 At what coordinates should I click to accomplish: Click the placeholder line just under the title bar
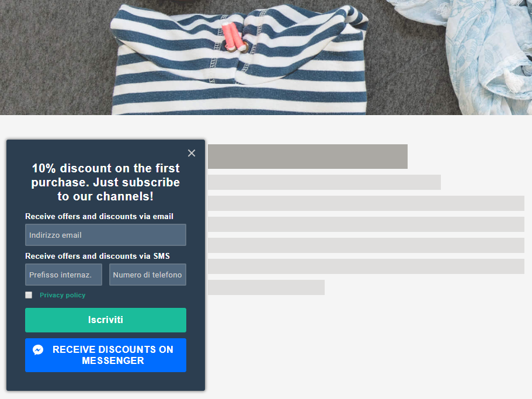[x=324, y=182]
